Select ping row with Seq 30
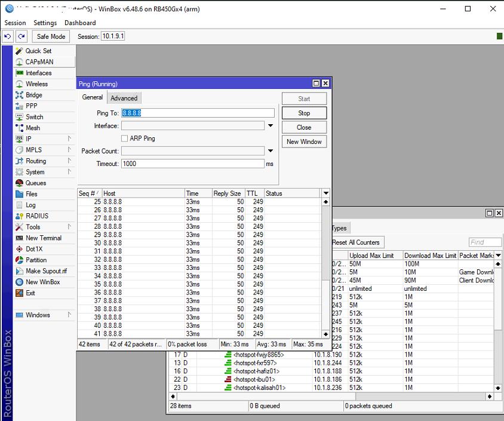 click(x=199, y=242)
